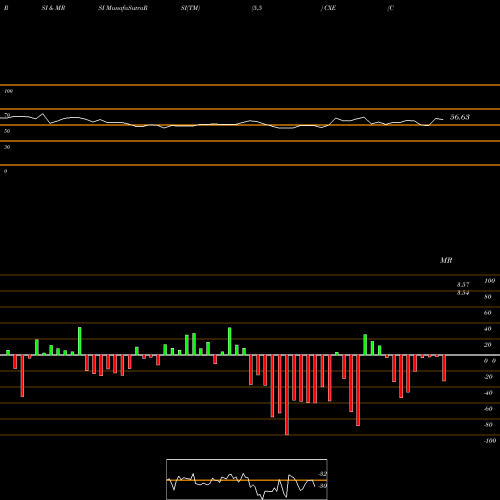This screenshot has width=500, height=500.
Task: Click the 'SI(TM)' header text
Action: 190,8
